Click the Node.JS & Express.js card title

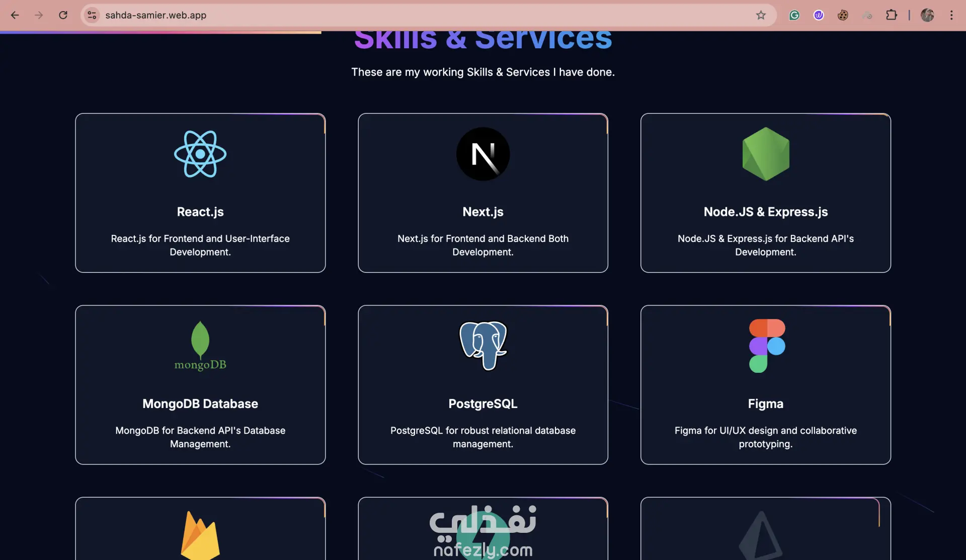(x=765, y=212)
